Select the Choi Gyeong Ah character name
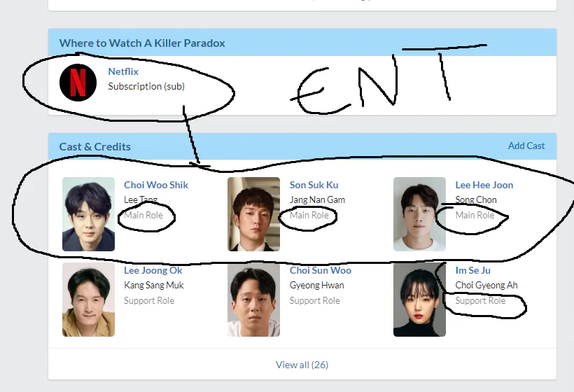The height and width of the screenshot is (392, 574). click(486, 285)
